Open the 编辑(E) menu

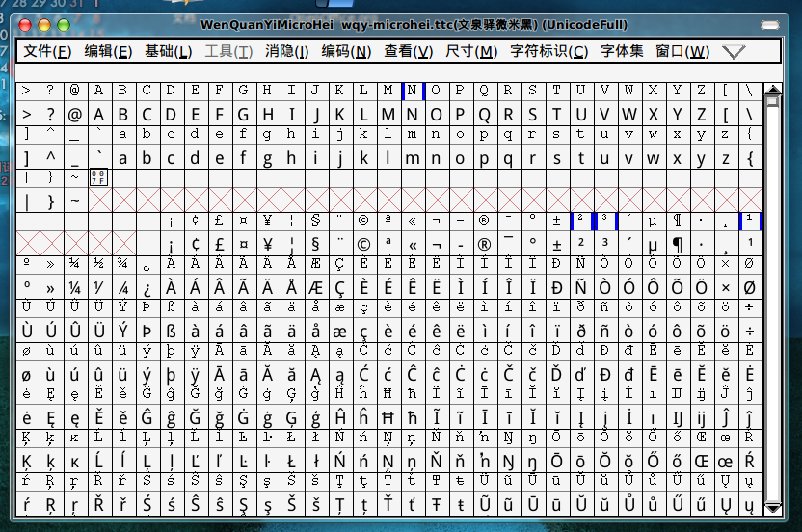[x=108, y=51]
